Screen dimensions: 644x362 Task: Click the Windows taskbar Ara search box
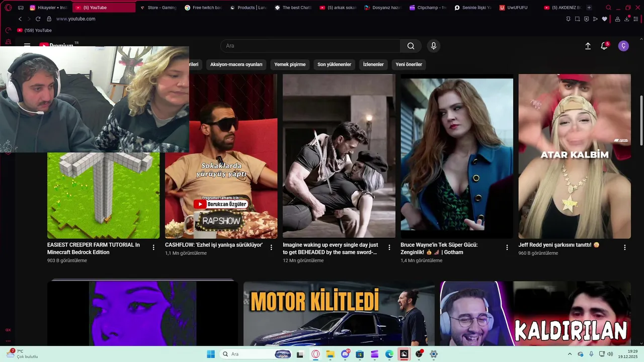click(x=257, y=354)
